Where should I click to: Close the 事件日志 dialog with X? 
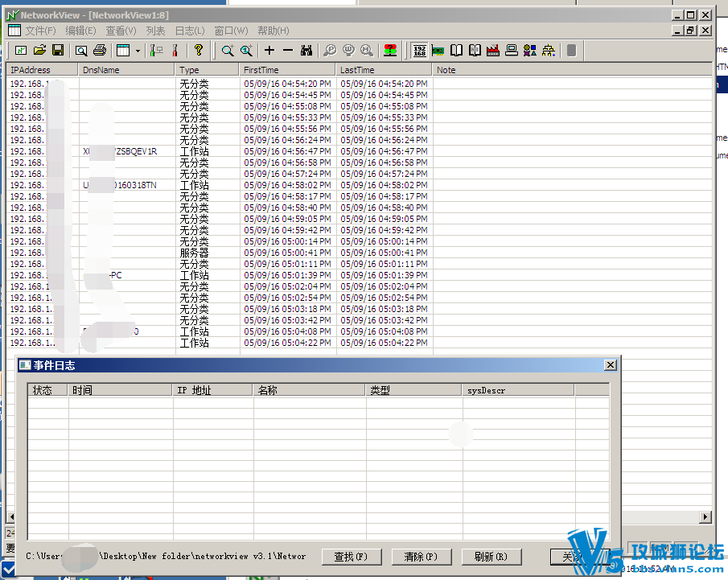611,365
